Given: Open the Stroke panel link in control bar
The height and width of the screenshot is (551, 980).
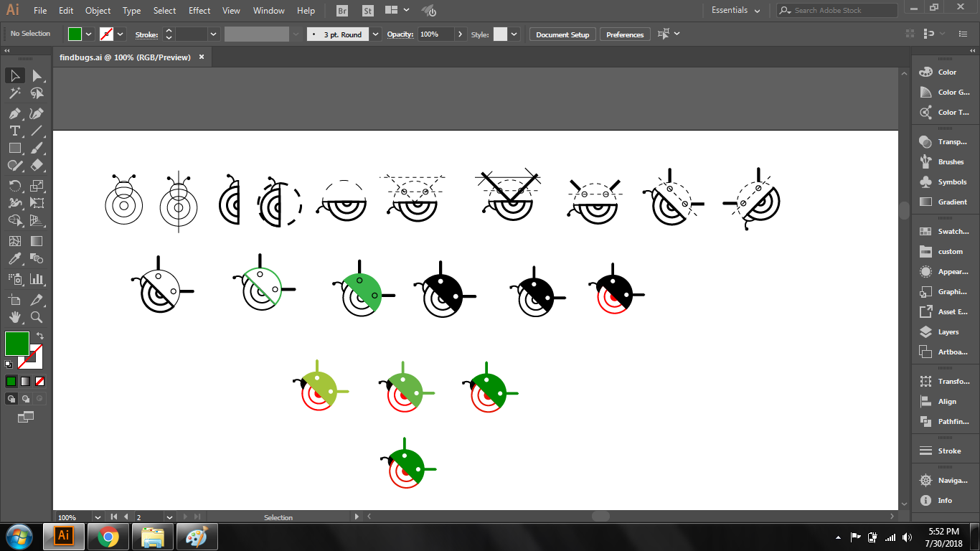Looking at the screenshot, I should coord(146,34).
